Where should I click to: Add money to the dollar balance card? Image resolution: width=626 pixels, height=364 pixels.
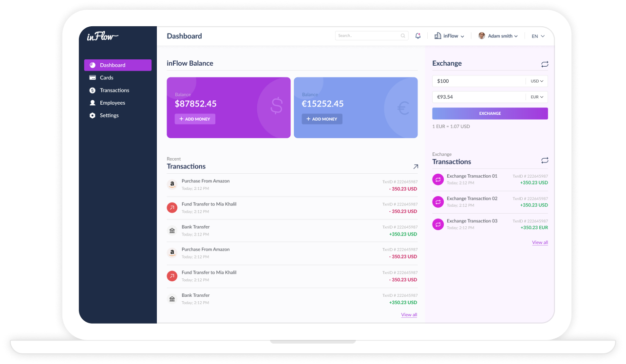(x=195, y=119)
